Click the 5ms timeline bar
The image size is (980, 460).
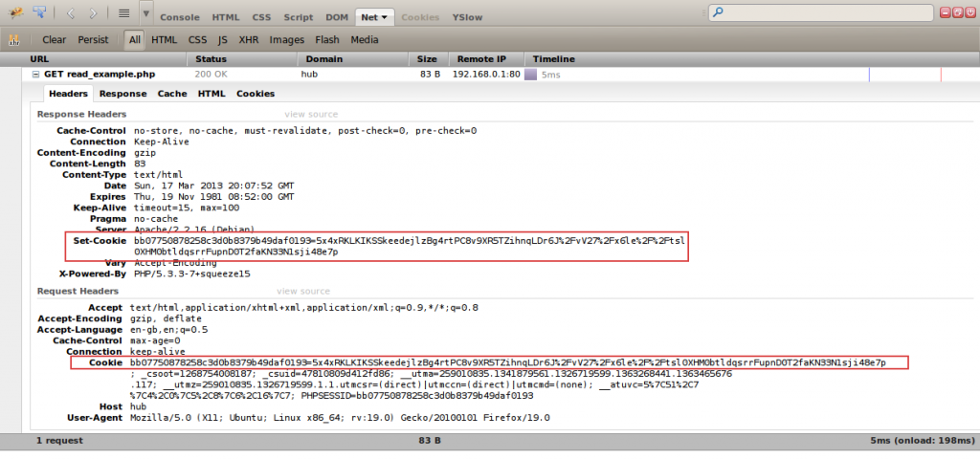pos(530,74)
